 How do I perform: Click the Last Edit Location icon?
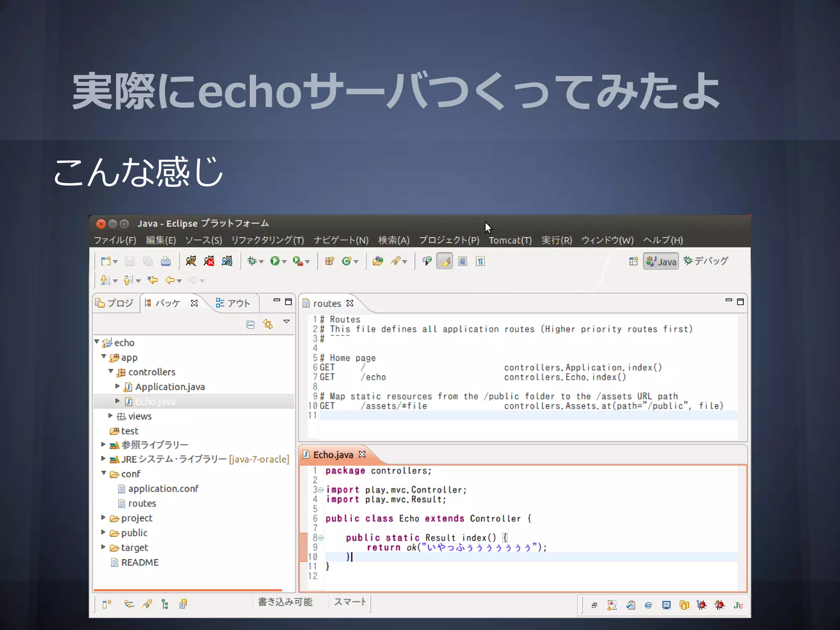pos(153,280)
